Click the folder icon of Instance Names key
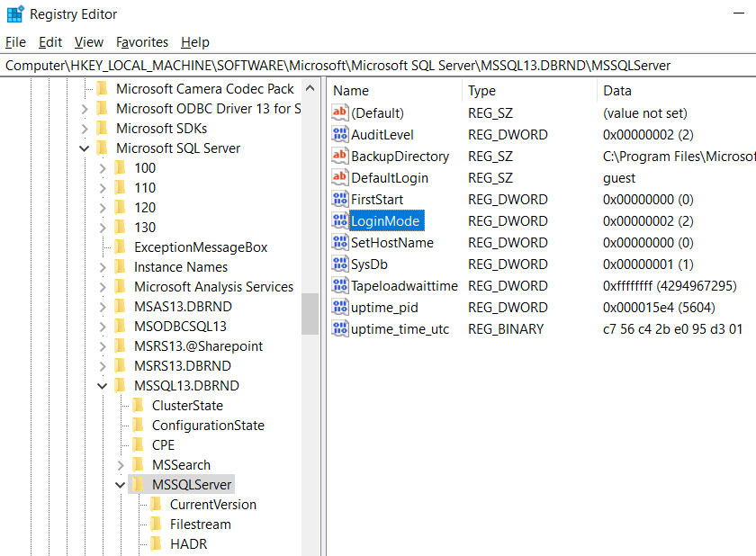 click(120, 266)
